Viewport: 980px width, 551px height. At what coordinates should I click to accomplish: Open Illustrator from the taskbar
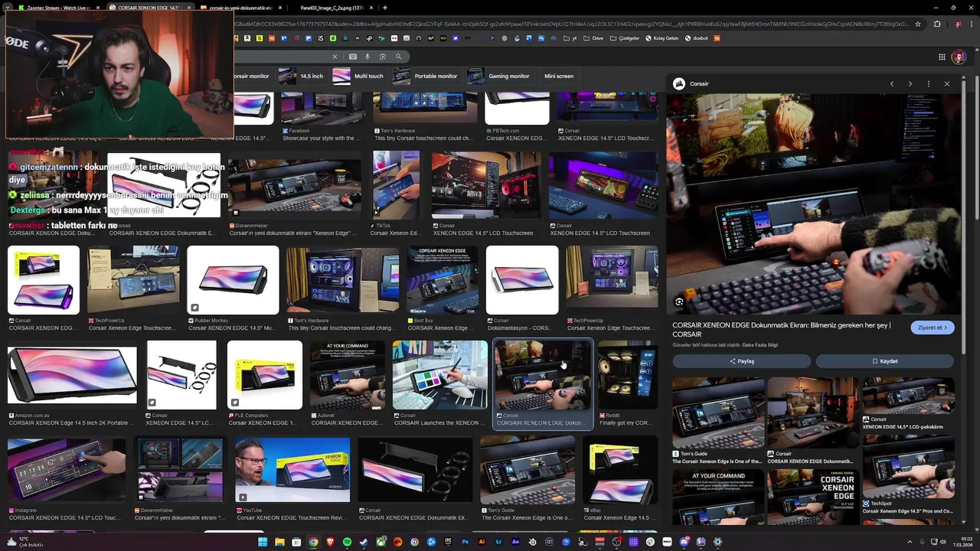pyautogui.click(x=482, y=542)
